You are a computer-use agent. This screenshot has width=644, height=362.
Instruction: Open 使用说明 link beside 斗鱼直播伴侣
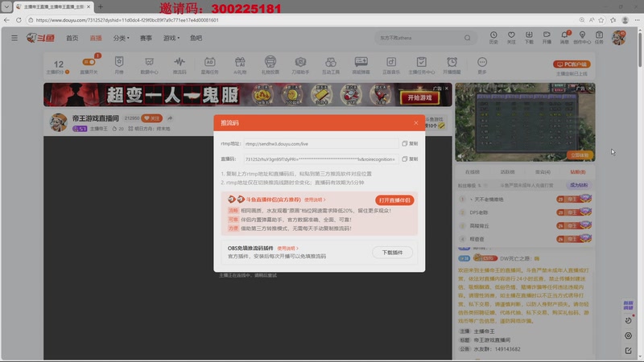(x=315, y=200)
